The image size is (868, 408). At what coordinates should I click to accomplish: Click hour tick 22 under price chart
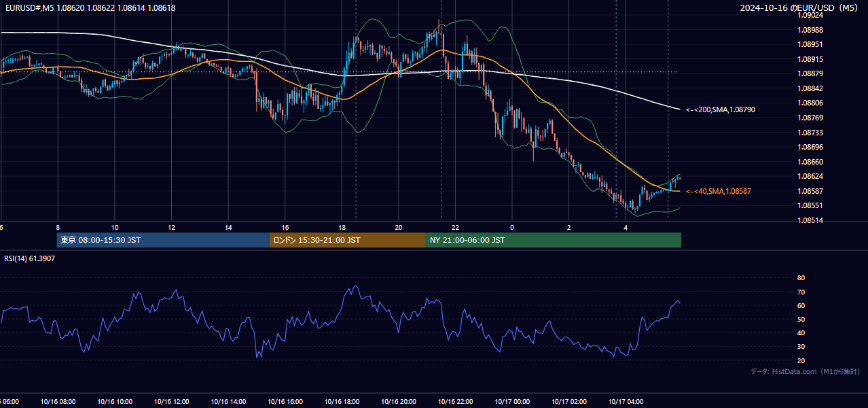(x=456, y=228)
